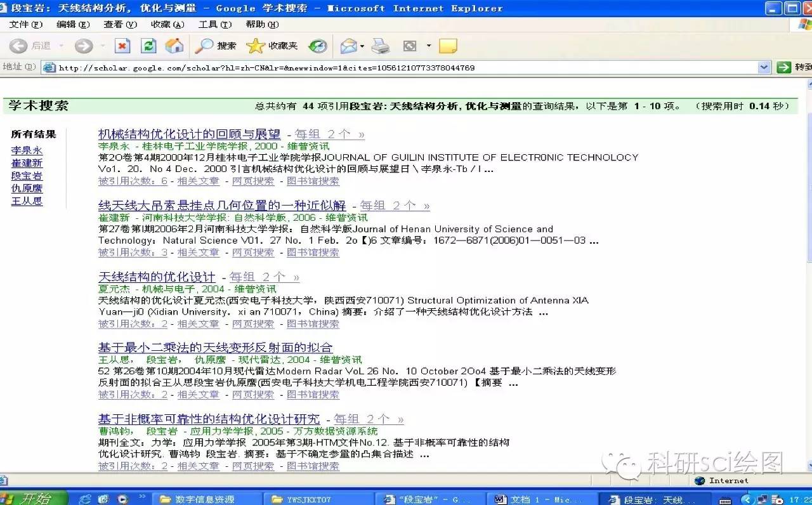The image size is (812, 505).
Task: Open Back button history dropdown arrow
Action: click(x=62, y=46)
